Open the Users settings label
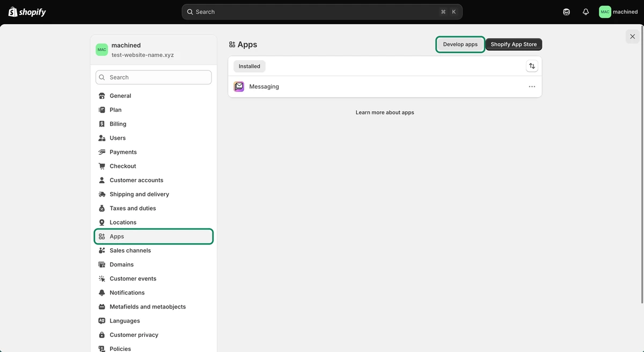644x352 pixels. click(118, 138)
